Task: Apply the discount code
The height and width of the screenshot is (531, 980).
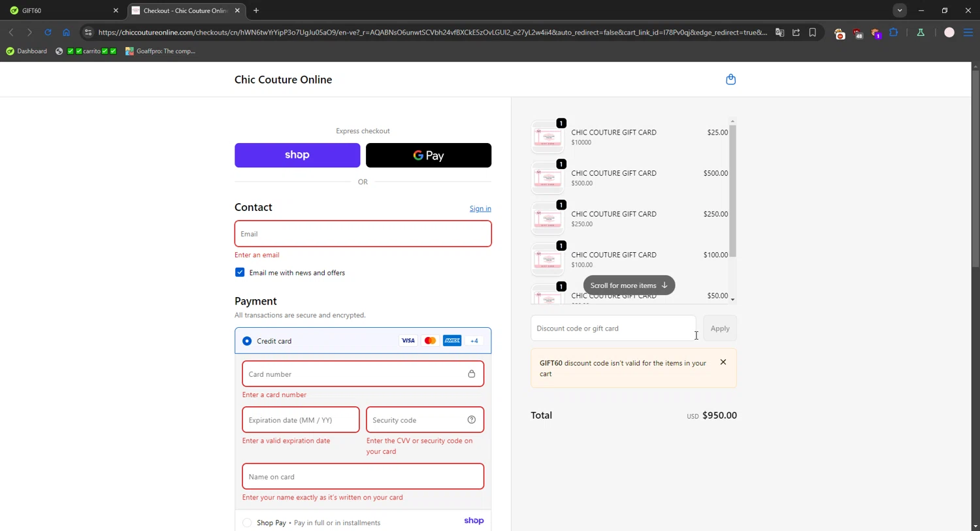Action: click(720, 329)
